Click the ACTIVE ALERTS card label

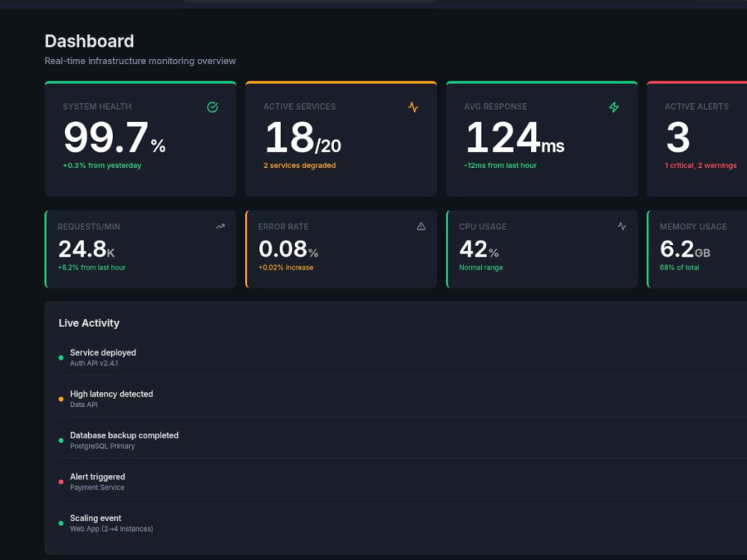(696, 107)
